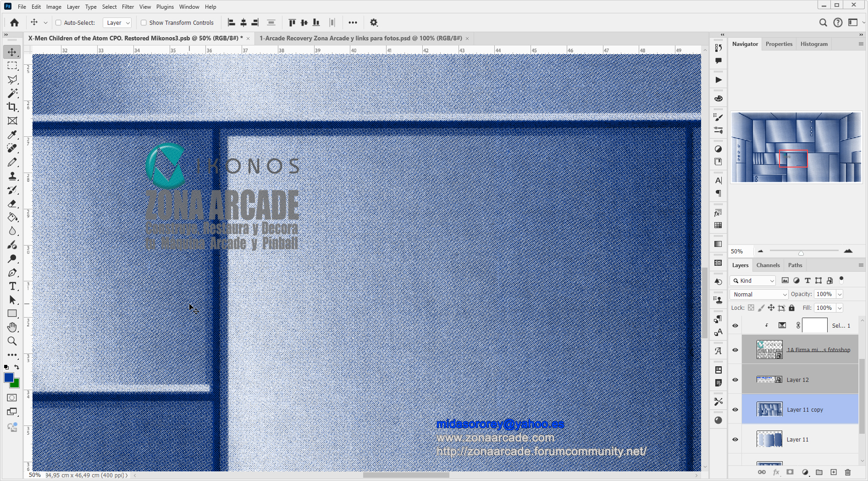Hide the Sel... 1 adjustment layer
Viewport: 868px width, 481px height.
pos(735,325)
